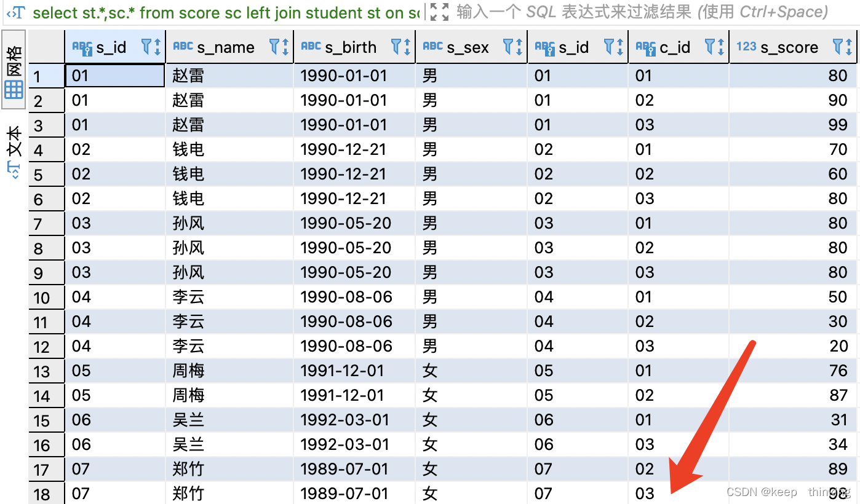Click the 钱电 name cell in row 4
The image size is (860, 504).
230,149
